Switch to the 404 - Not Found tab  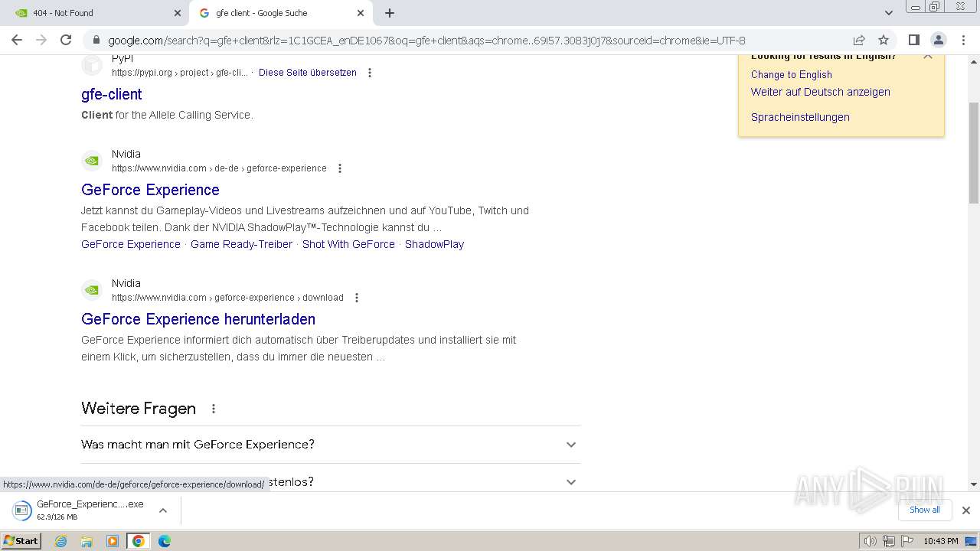click(x=96, y=13)
